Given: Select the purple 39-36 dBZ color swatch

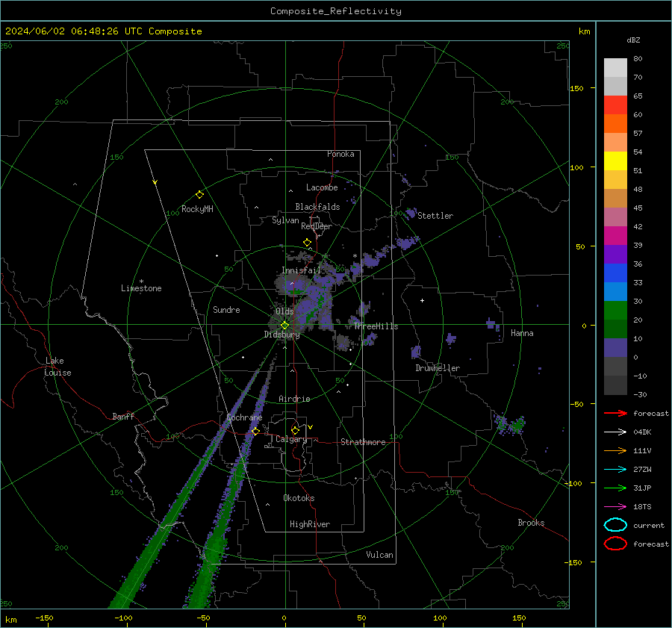Looking at the screenshot, I should (615, 254).
